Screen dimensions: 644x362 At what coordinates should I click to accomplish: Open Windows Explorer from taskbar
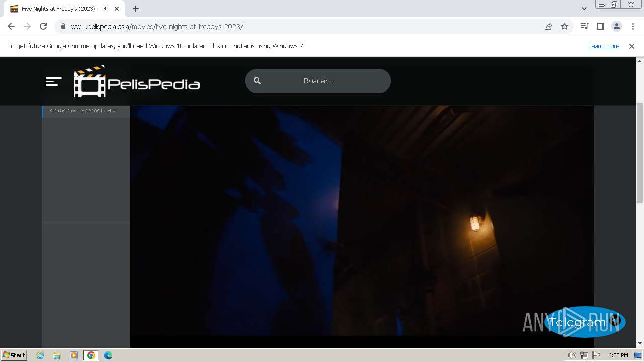(57, 355)
